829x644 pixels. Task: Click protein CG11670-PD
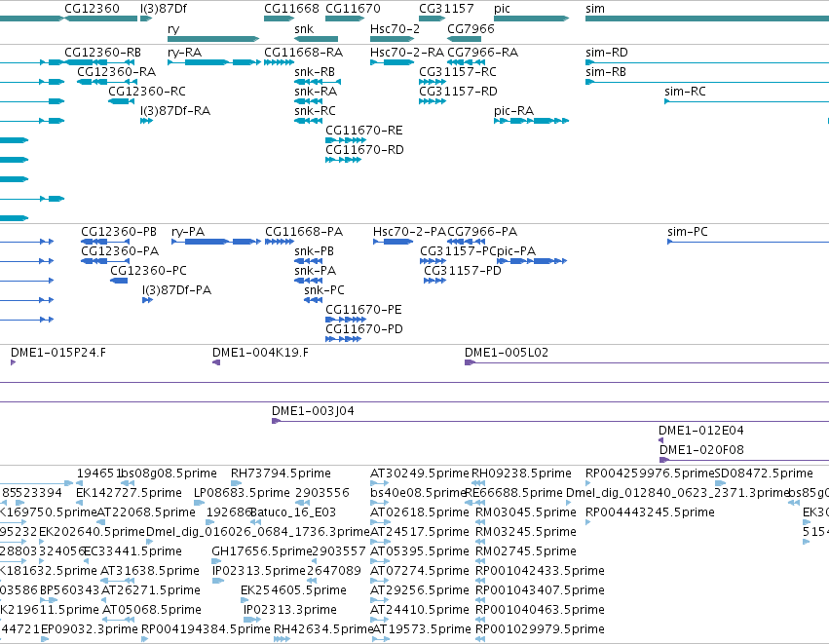344,339
